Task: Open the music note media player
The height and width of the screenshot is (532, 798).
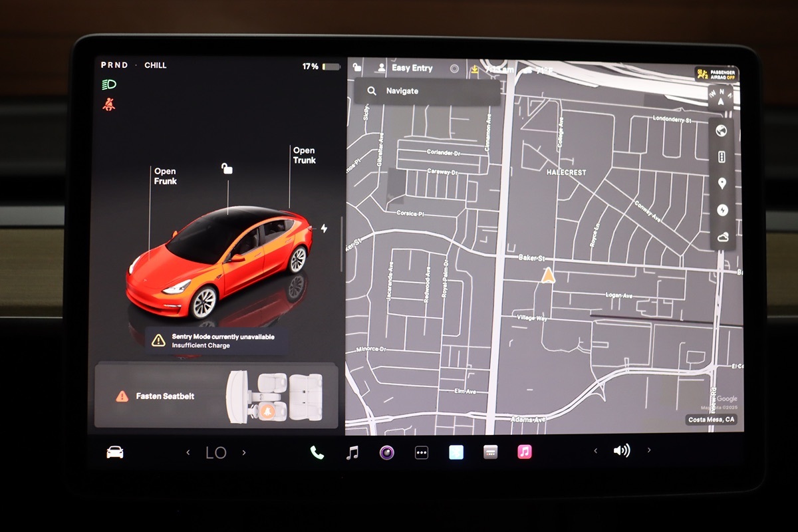Action: [x=352, y=453]
